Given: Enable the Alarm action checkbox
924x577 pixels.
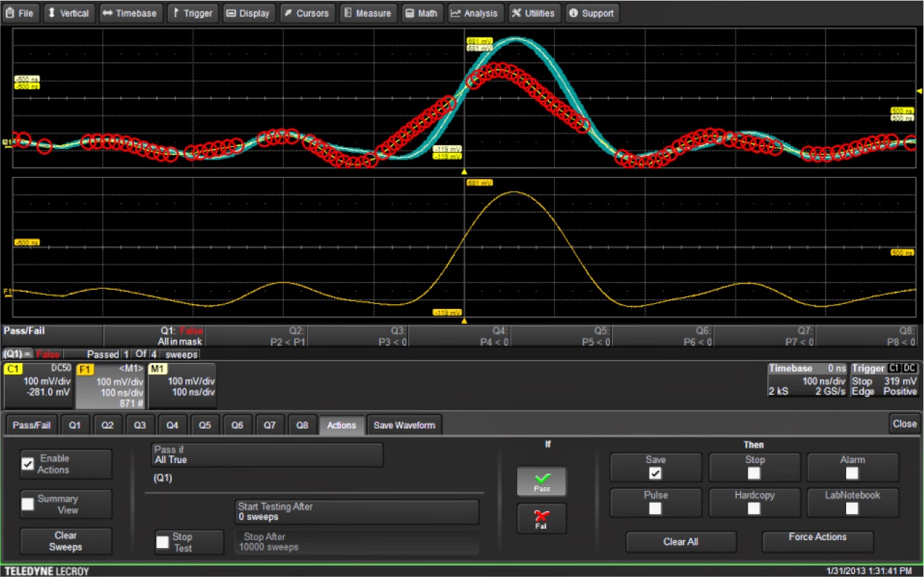Looking at the screenshot, I should pos(853,474).
